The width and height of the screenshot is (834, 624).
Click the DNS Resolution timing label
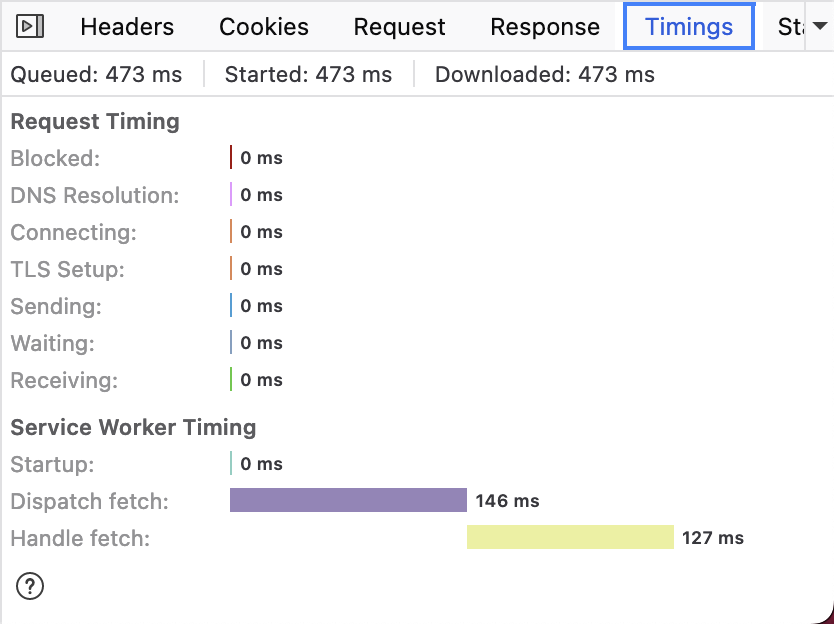point(95,195)
